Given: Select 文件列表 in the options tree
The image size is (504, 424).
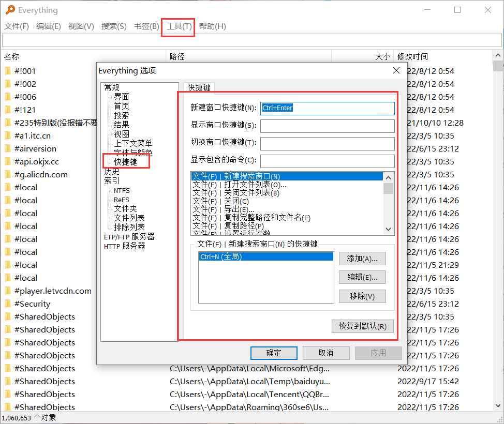Looking at the screenshot, I should tap(129, 218).
